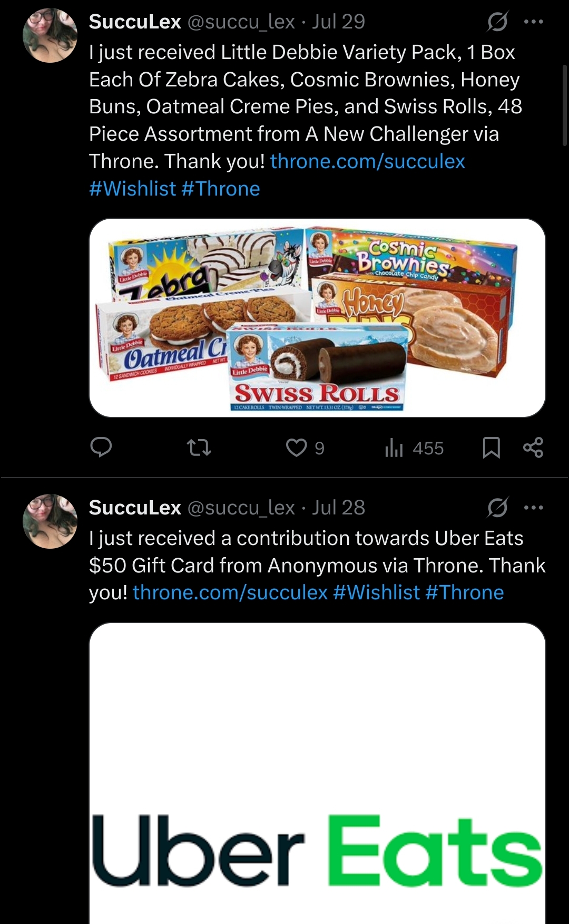The width and height of the screenshot is (569, 924).
Task: Reply to the Little Debbie tweet
Action: (101, 448)
